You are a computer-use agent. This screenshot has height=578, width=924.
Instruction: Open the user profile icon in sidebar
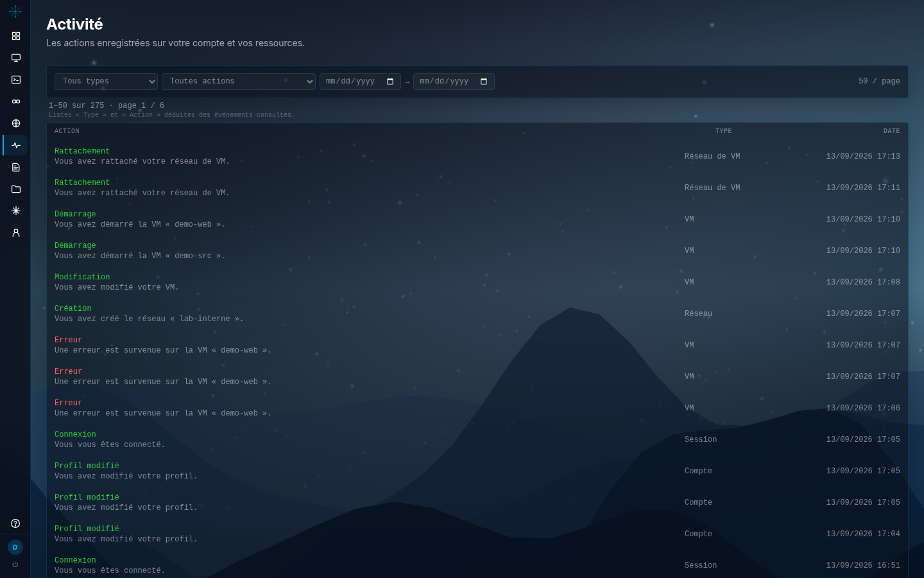pos(16,232)
